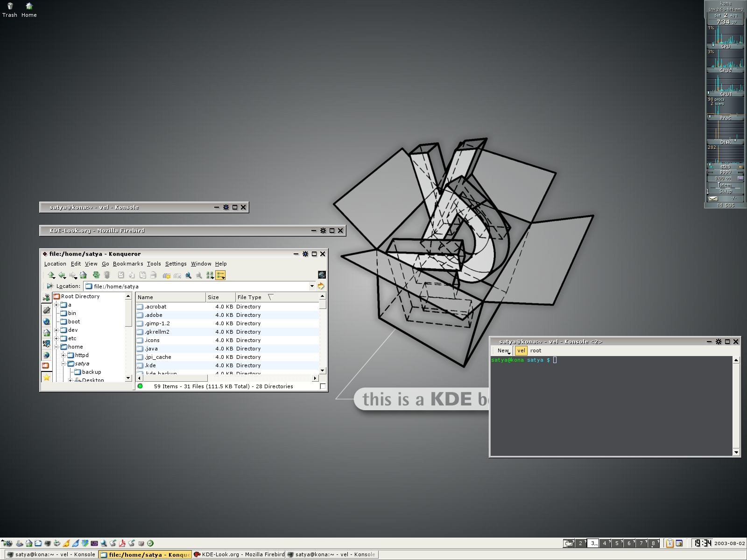Viewport: 747px width, 560px height.
Task: Toggle sticky button on Konsole <2> title bar
Action: (719, 342)
